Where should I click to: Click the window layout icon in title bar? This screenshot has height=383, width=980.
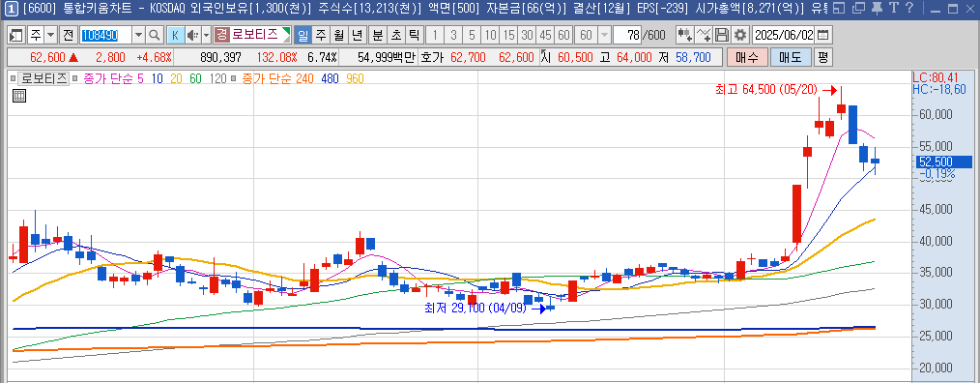840,8
